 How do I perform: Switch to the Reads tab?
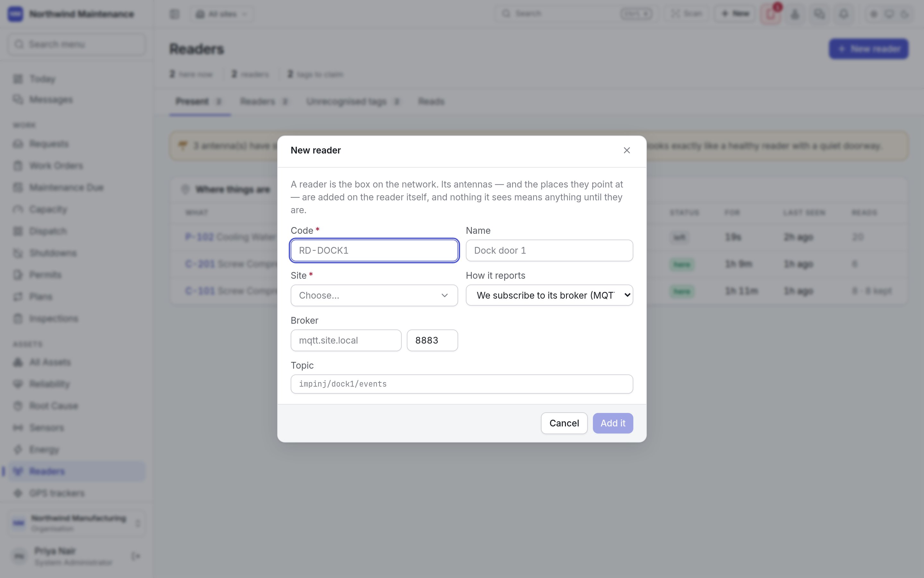(431, 102)
